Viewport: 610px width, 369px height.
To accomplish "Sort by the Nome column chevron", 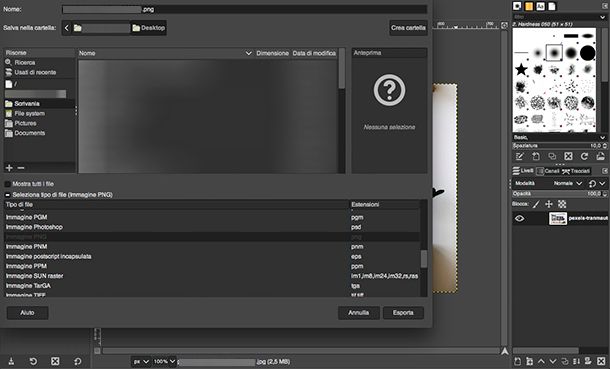I will (248, 53).
